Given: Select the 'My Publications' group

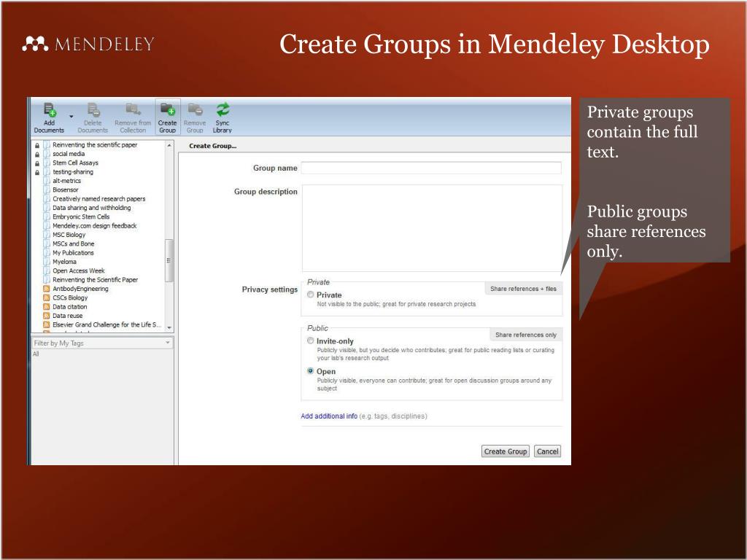Looking at the screenshot, I should click(73, 253).
